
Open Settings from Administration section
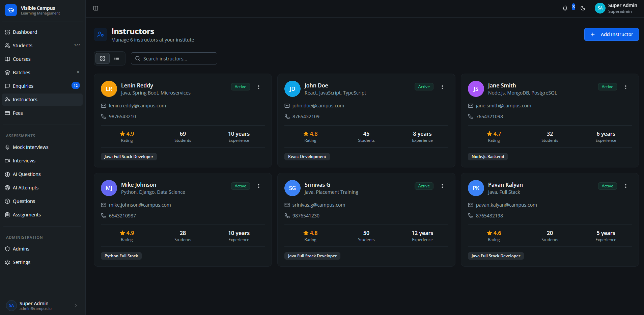(x=21, y=262)
